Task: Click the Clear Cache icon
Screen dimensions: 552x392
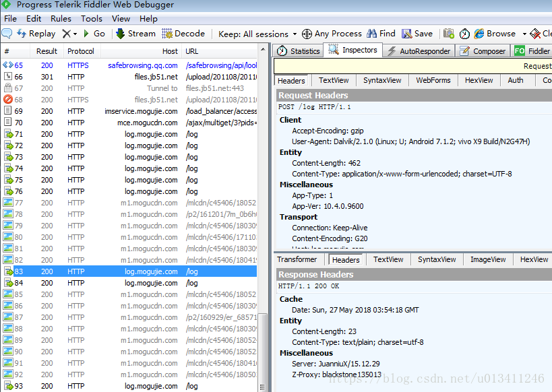Action: (535, 34)
